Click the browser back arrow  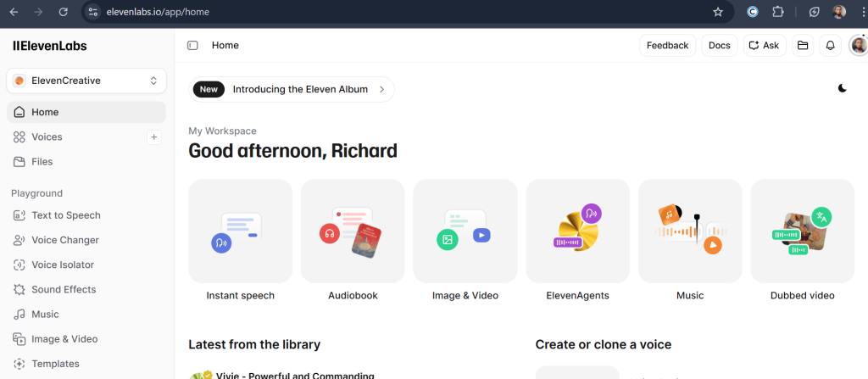pyautogui.click(x=14, y=12)
